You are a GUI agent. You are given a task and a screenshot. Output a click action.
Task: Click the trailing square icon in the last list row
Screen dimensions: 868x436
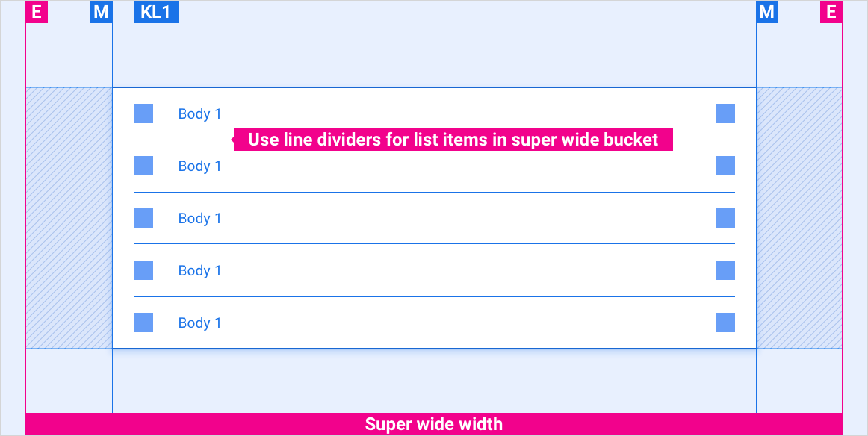[725, 323]
